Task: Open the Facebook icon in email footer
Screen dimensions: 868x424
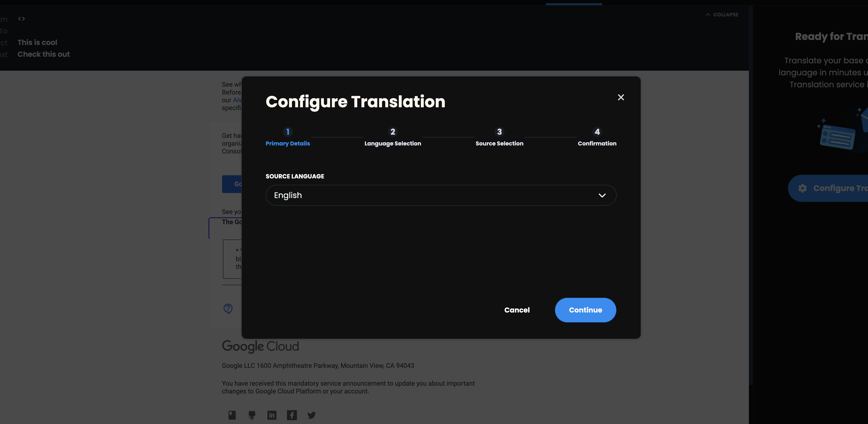Action: coord(292,415)
